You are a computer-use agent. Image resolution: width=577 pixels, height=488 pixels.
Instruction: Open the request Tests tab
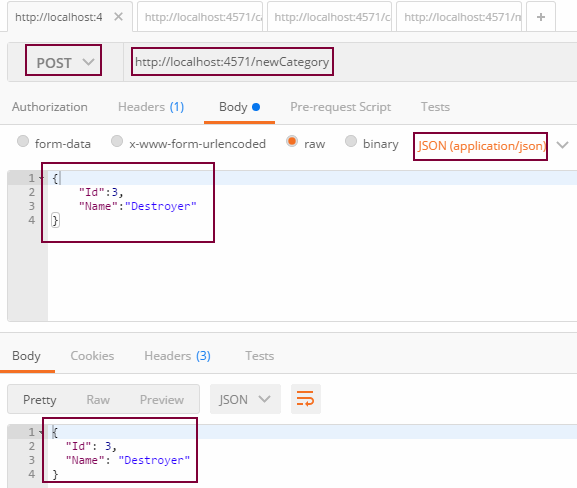click(x=435, y=107)
